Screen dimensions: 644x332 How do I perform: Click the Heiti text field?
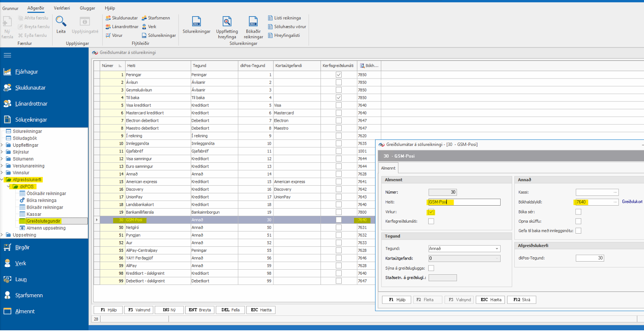464,202
